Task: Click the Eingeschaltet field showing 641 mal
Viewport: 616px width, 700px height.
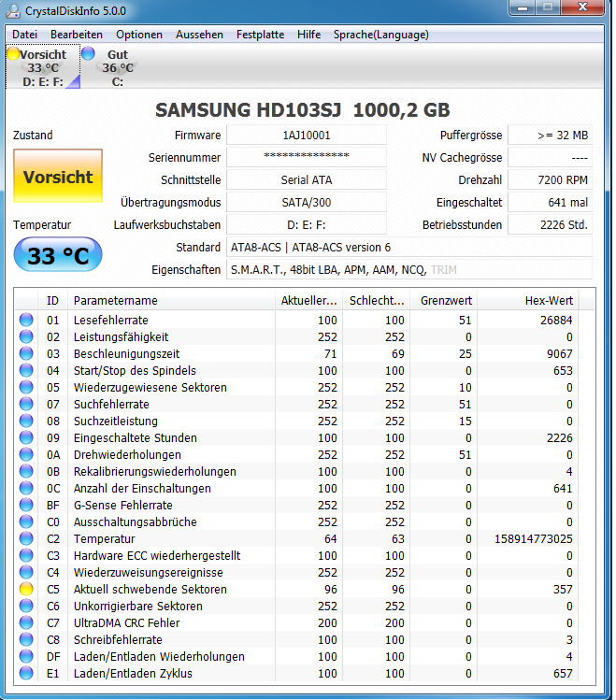Action: point(550,202)
